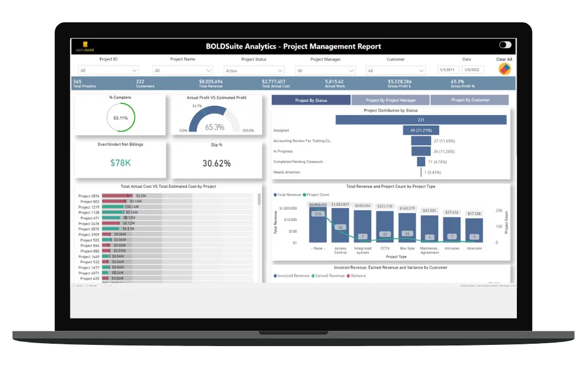This screenshot has height=369, width=588.
Task: Select the 345 Total Projects KPI
Action: (x=84, y=83)
